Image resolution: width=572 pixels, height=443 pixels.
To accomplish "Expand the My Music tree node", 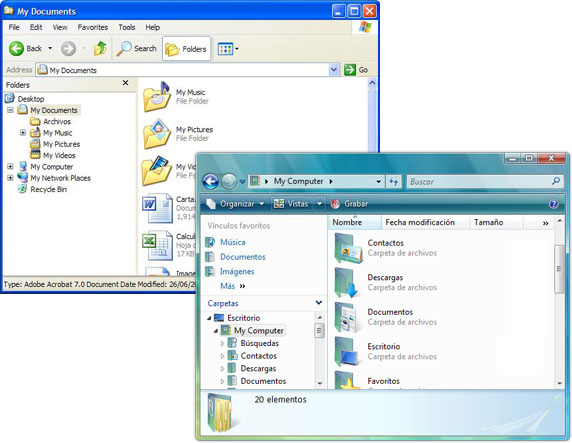I will [23, 132].
